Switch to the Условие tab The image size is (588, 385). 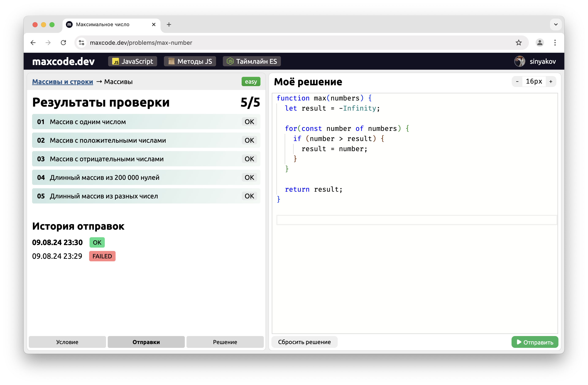[x=67, y=342]
